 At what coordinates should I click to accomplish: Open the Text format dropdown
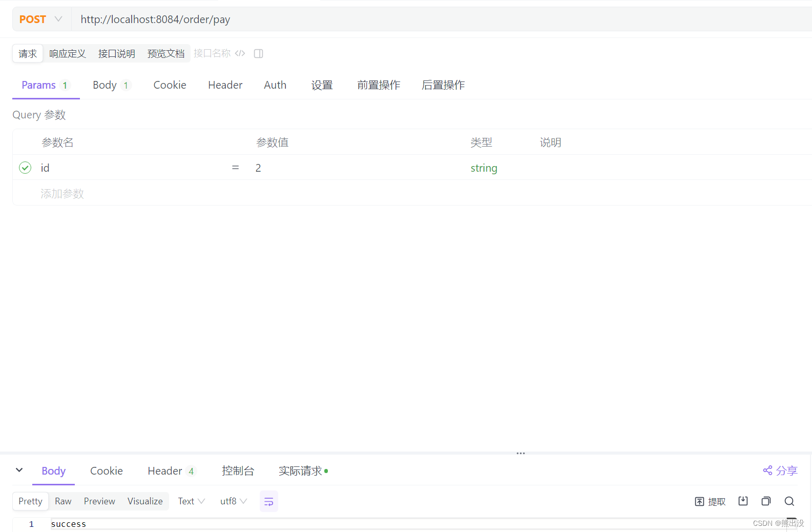click(x=192, y=501)
